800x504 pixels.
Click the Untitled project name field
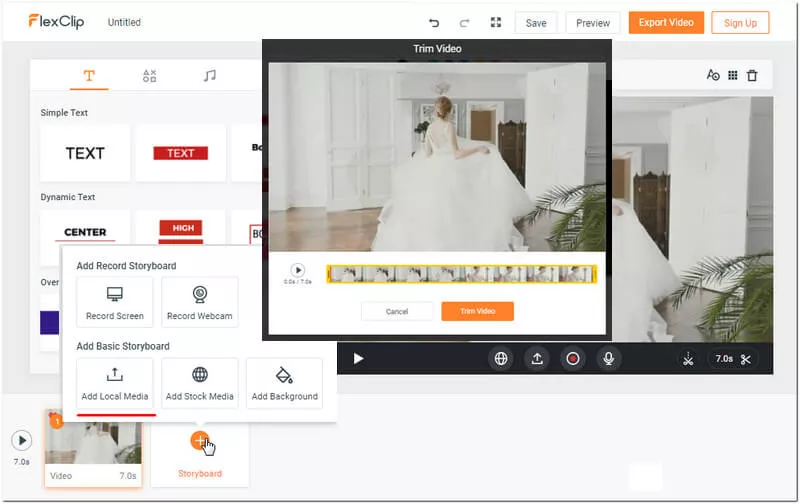tap(124, 22)
